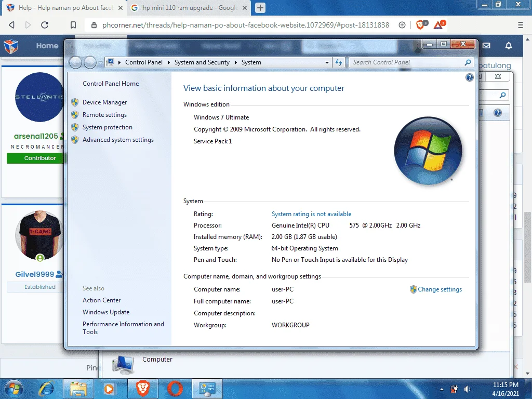Screen dimensions: 532x399
Task: Open the phcorner mail inbox icon
Action: point(486,46)
